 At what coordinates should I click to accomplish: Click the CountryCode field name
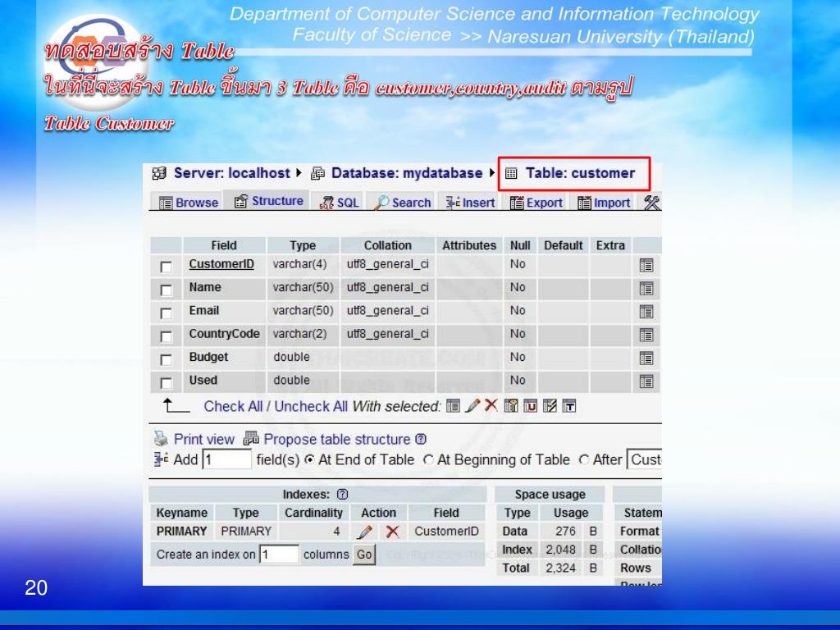tap(224, 334)
